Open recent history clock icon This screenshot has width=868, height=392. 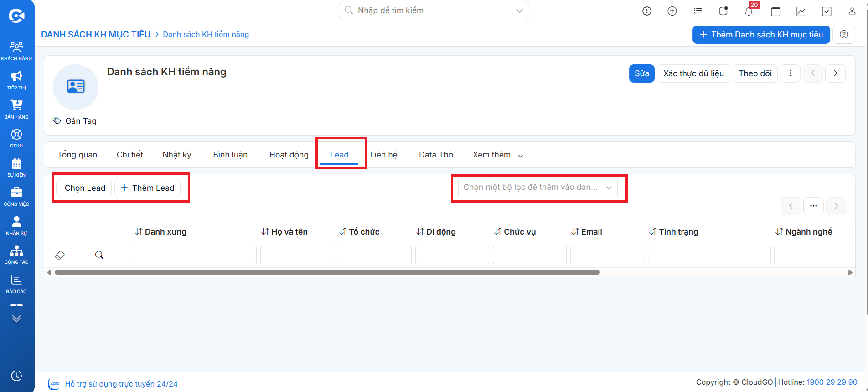click(x=16, y=376)
